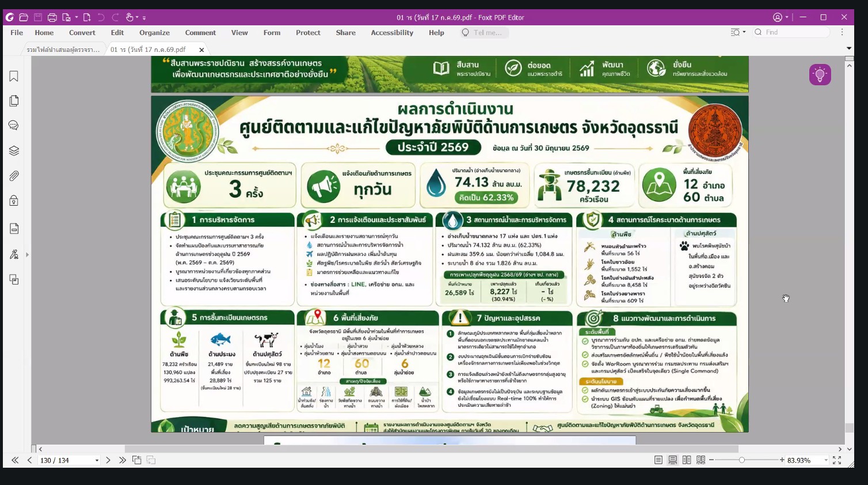The width and height of the screenshot is (868, 485).
Task: Open the zoom percentage dropdown
Action: tap(826, 460)
